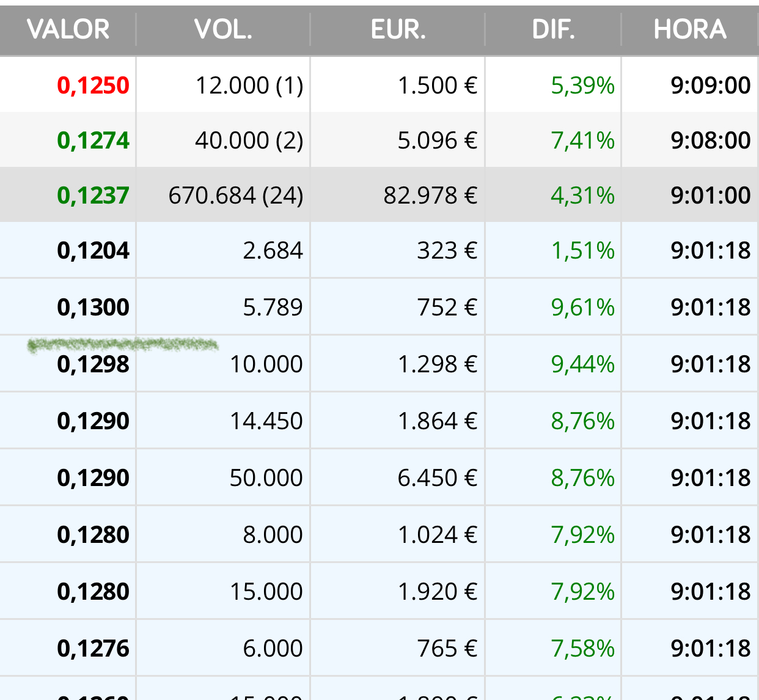Select time 9:01:18 in the 0,1300 row
Viewport: 759px width, 700px height.
click(x=711, y=308)
